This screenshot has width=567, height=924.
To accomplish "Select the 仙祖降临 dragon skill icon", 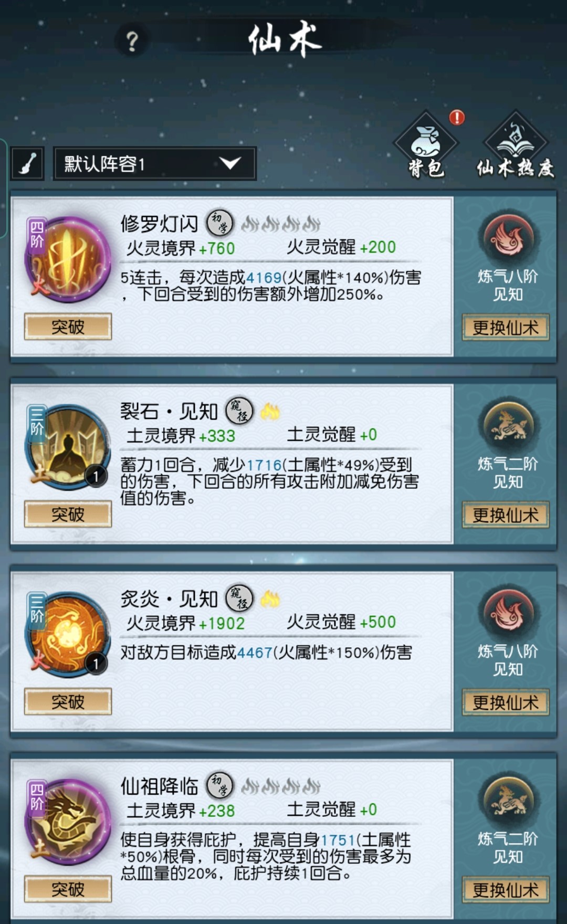I will pos(68,822).
